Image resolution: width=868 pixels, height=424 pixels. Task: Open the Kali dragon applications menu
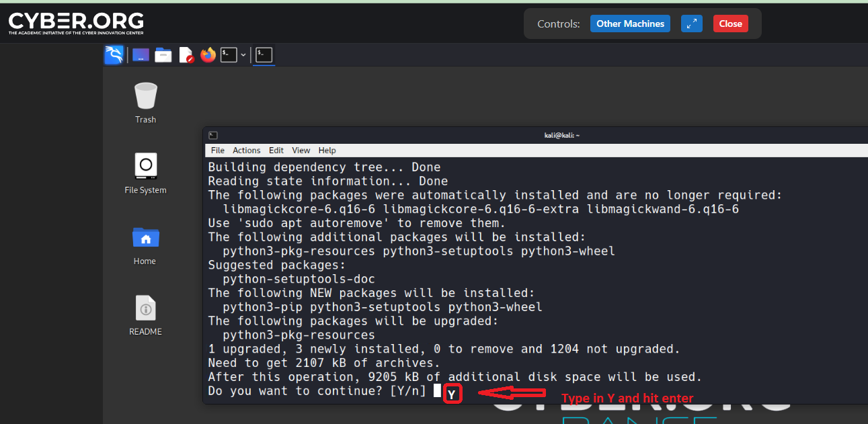point(114,55)
